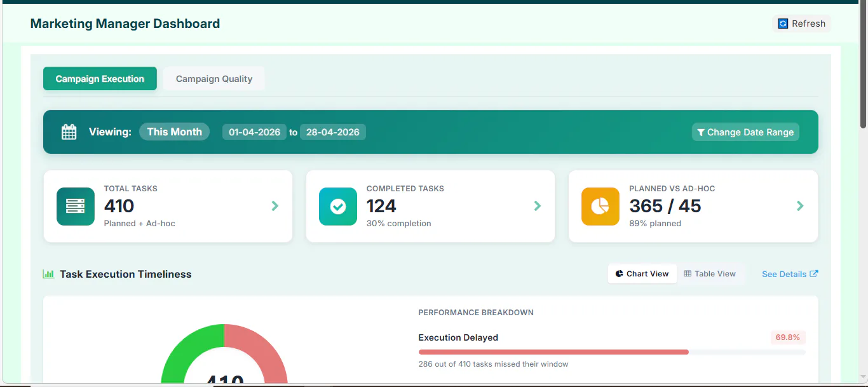Click the Execution Delayed label
Image resolution: width=868 pixels, height=387 pixels.
pyautogui.click(x=458, y=337)
